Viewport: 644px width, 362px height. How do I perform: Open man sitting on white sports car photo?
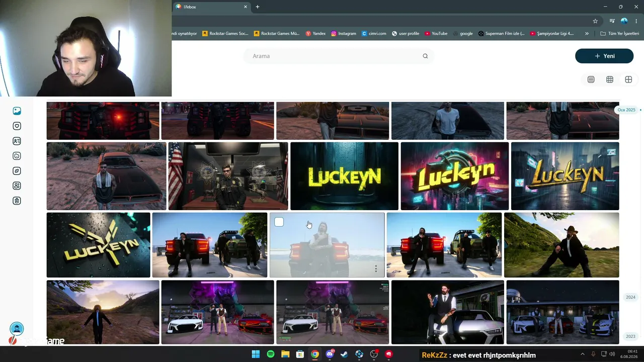point(447,312)
